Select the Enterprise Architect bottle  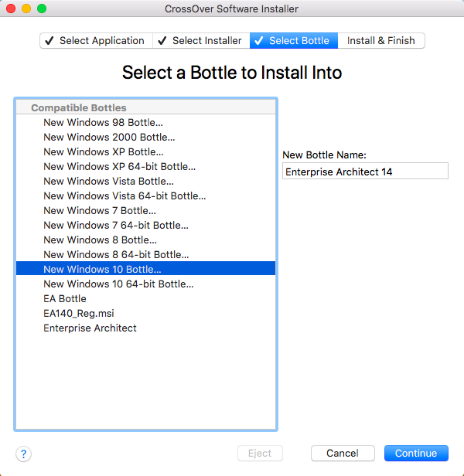[x=90, y=328]
